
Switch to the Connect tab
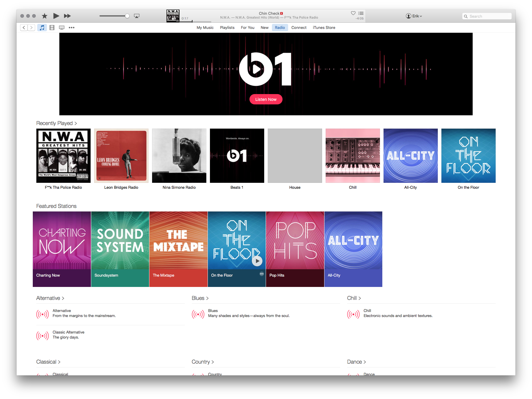click(x=299, y=27)
